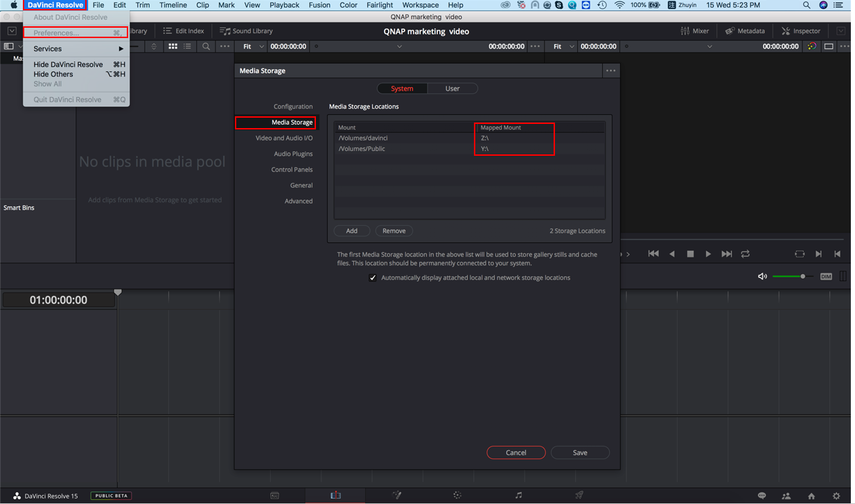Open the source clip name dropdown
The width and height of the screenshot is (855, 504).
pos(399,46)
